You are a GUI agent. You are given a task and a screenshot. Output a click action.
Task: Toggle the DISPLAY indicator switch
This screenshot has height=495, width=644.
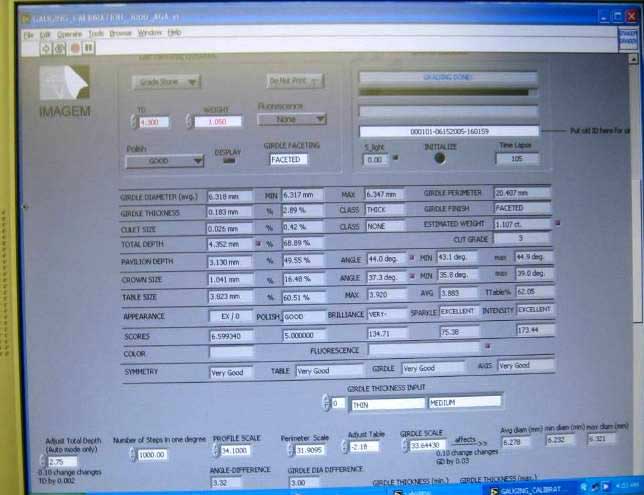[x=229, y=161]
